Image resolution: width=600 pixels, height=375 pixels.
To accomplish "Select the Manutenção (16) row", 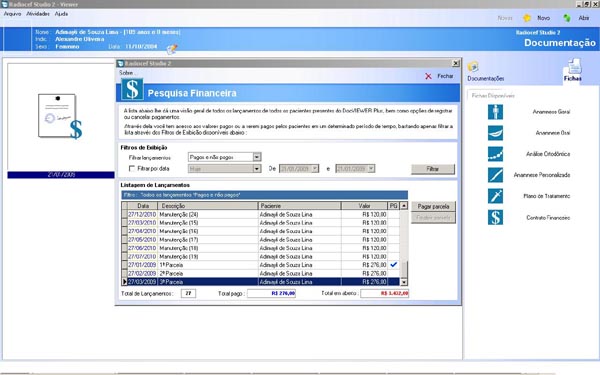I will point(261,231).
